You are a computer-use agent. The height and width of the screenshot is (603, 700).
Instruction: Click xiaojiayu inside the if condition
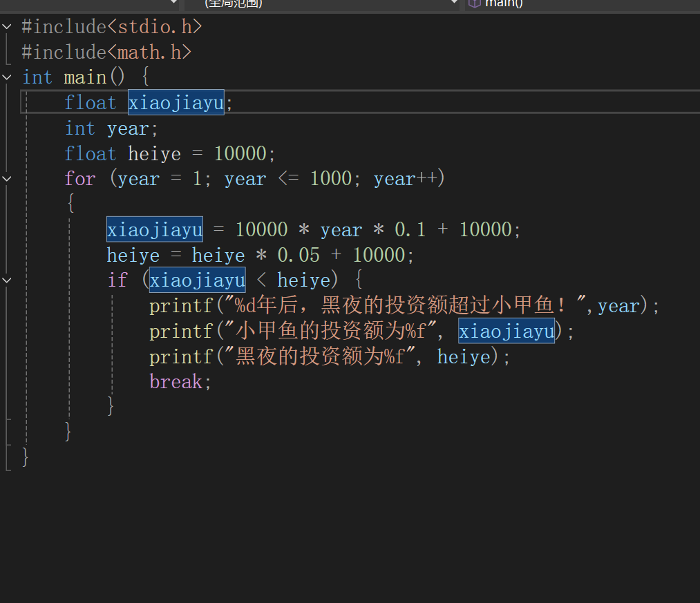coord(198,280)
